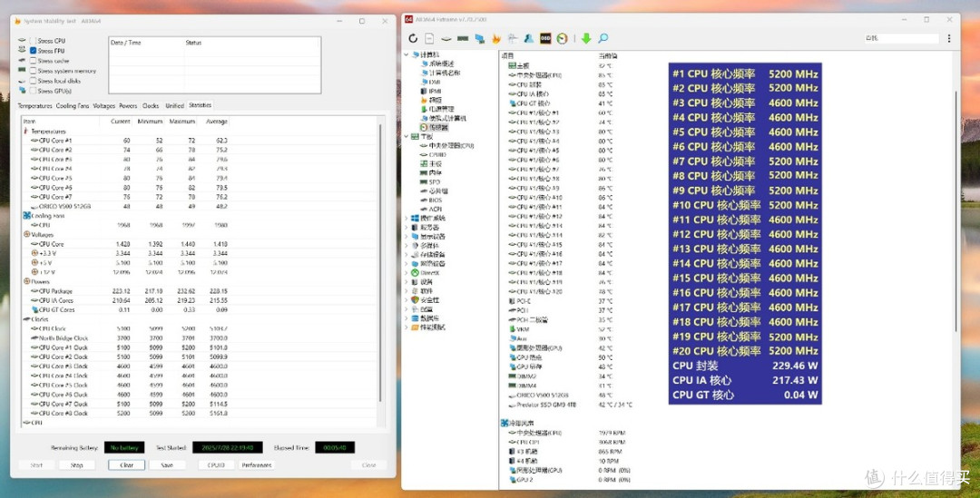Click the Stop button
980x498 pixels.
coord(77,464)
